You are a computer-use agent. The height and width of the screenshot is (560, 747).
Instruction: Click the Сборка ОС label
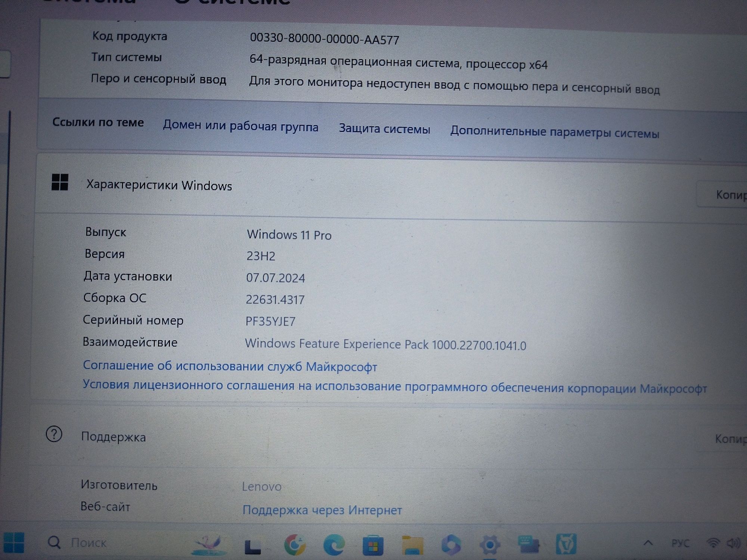tap(115, 298)
